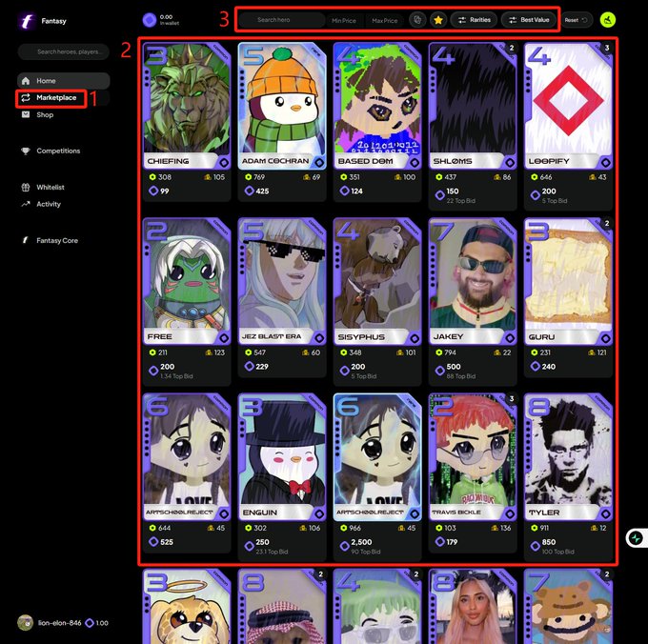Open the Sisyphus bear card
Image resolution: width=648 pixels, height=644 pixels.
(377, 281)
